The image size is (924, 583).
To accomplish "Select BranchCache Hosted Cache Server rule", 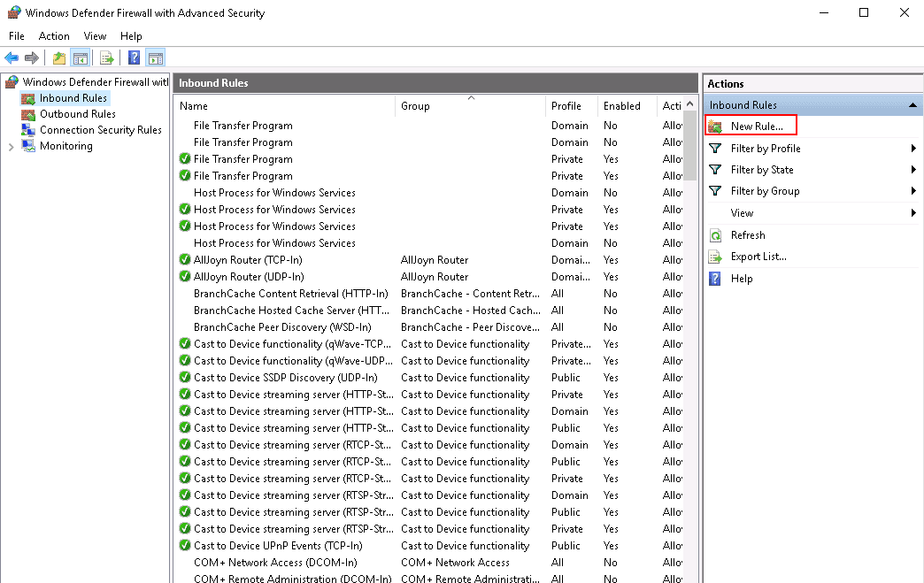I will pyautogui.click(x=292, y=311).
